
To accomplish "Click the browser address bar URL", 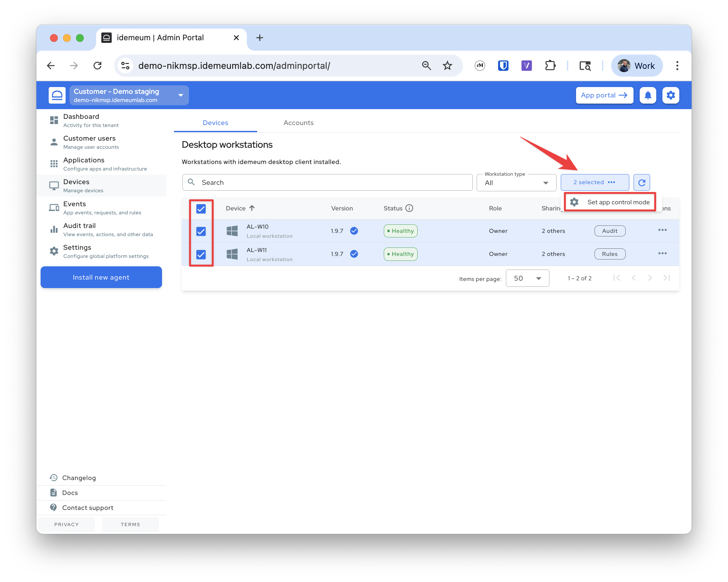I will pos(234,66).
